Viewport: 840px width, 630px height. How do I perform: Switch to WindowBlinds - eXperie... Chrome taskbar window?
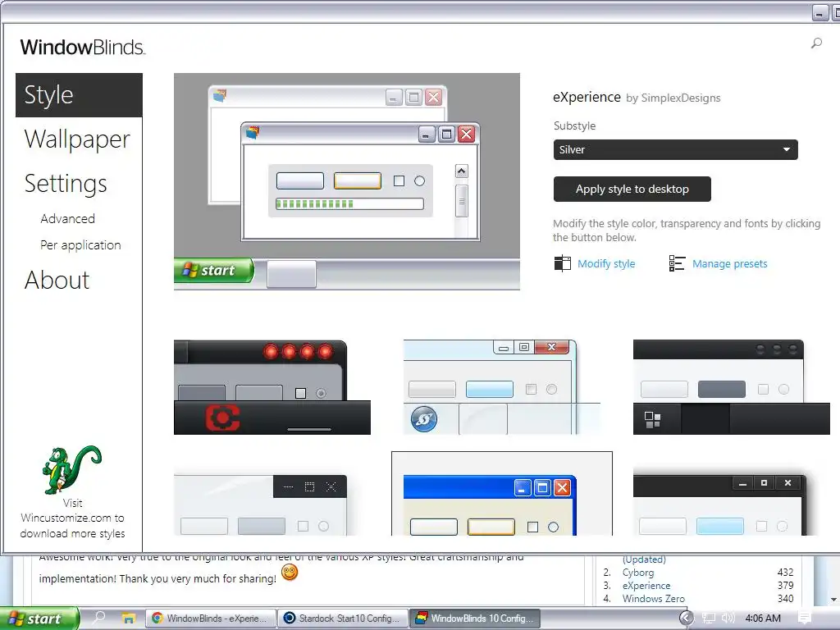pyautogui.click(x=211, y=619)
